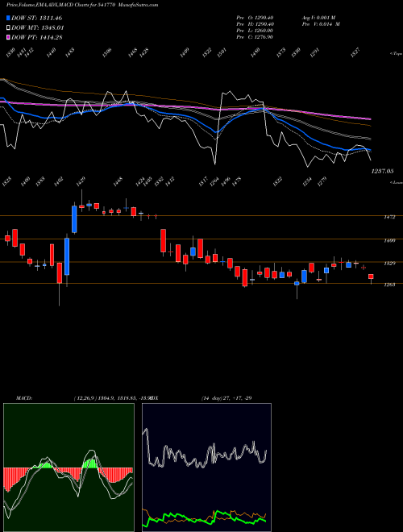Image resolution: width=403 pixels, height=532 pixels.
Task: Click the top value label 1506
Action: [107, 52]
